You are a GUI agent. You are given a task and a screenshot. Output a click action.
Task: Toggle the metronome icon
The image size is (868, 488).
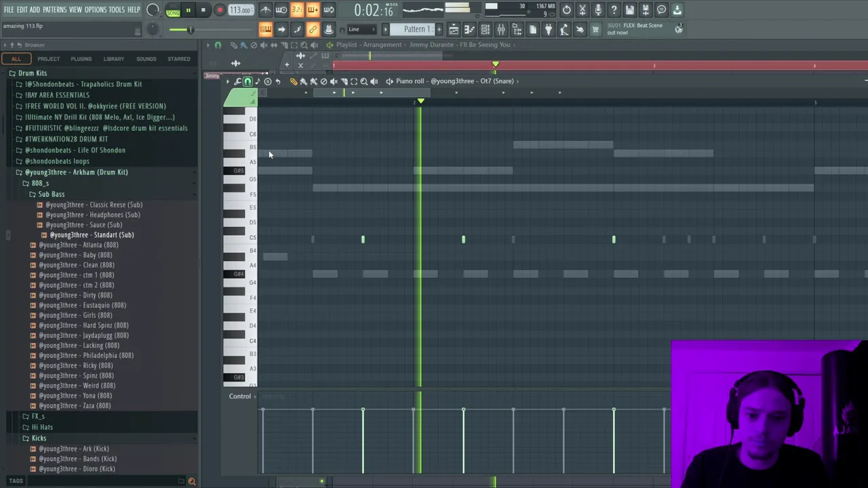265,10
